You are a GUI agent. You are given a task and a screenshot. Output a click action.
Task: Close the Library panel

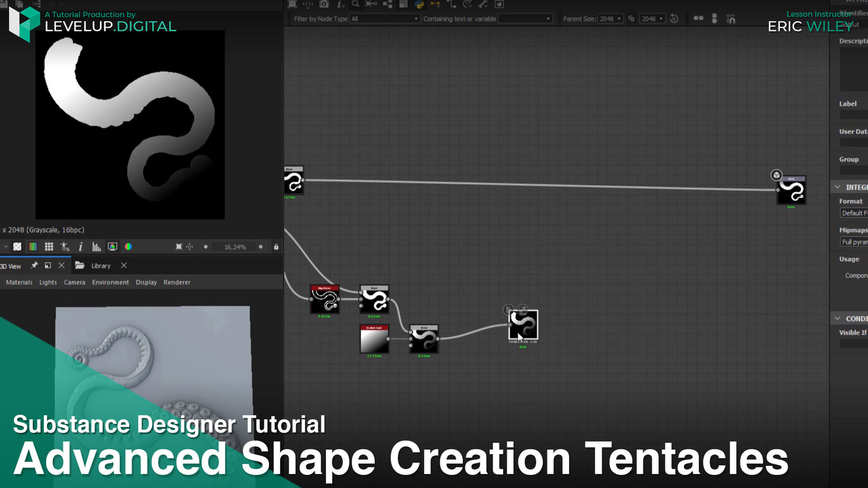click(124, 265)
